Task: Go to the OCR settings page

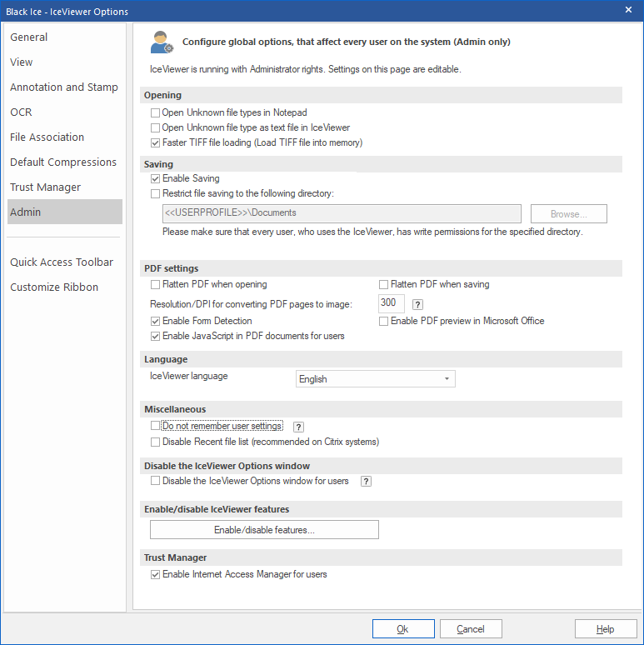Action: click(65, 112)
